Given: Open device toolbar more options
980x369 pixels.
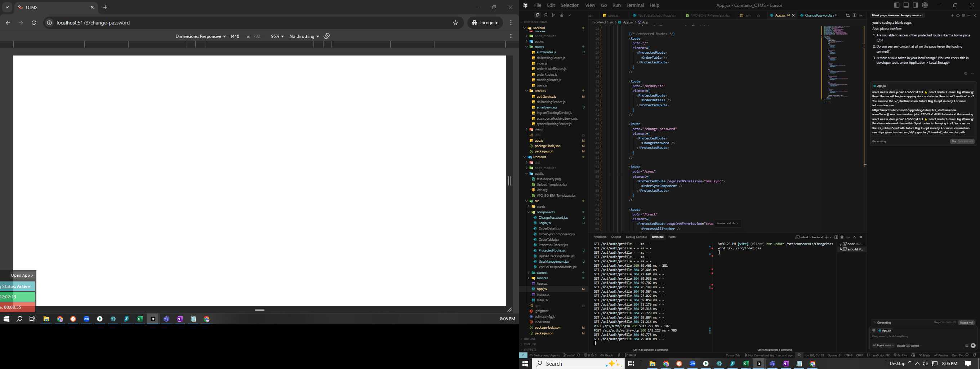Looking at the screenshot, I should click(511, 36).
